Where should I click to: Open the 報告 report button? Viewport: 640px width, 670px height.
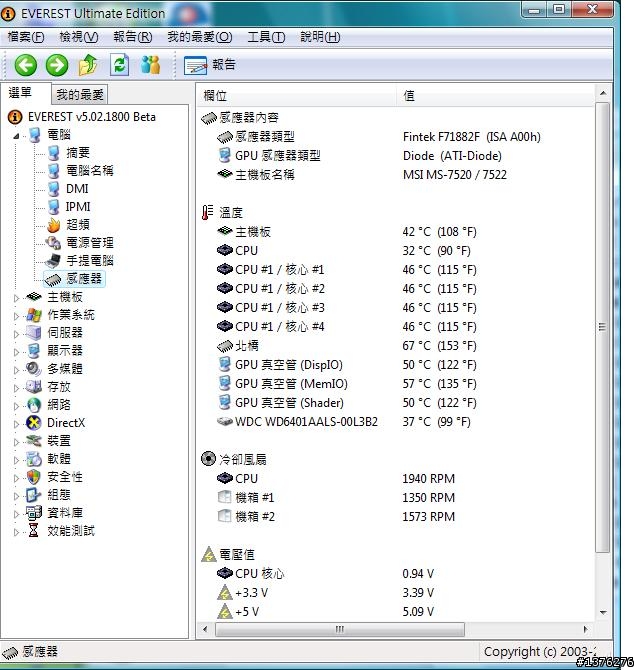(x=209, y=65)
